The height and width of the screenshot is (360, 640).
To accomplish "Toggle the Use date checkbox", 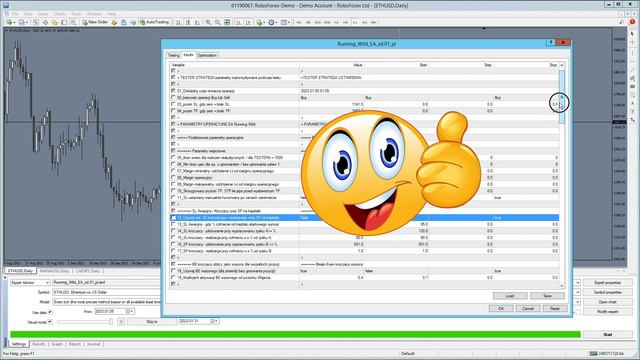I will pos(50,312).
